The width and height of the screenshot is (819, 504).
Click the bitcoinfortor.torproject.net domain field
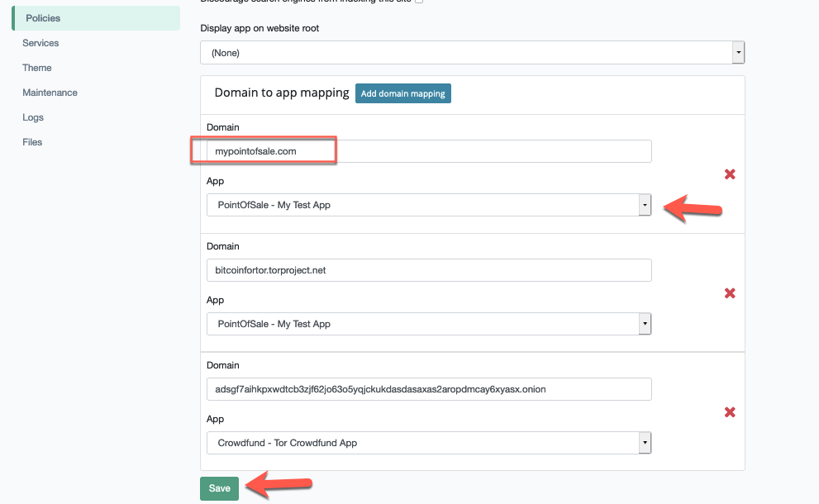[429, 270]
